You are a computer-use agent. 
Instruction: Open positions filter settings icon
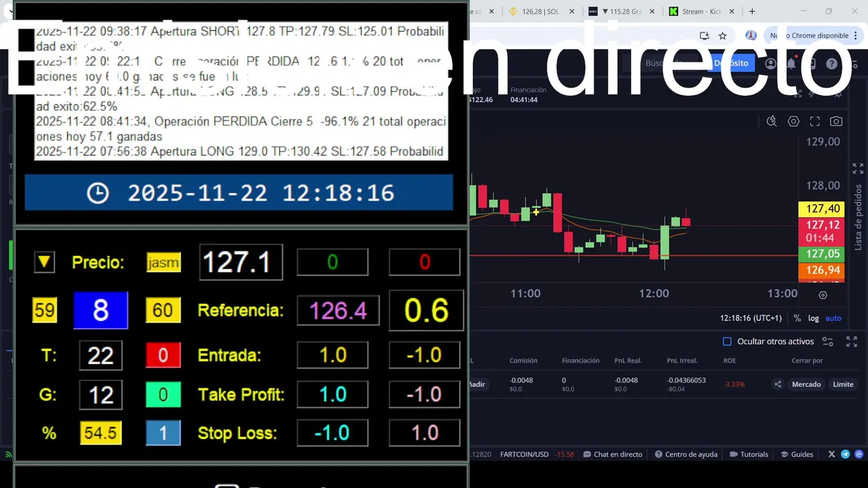click(828, 342)
